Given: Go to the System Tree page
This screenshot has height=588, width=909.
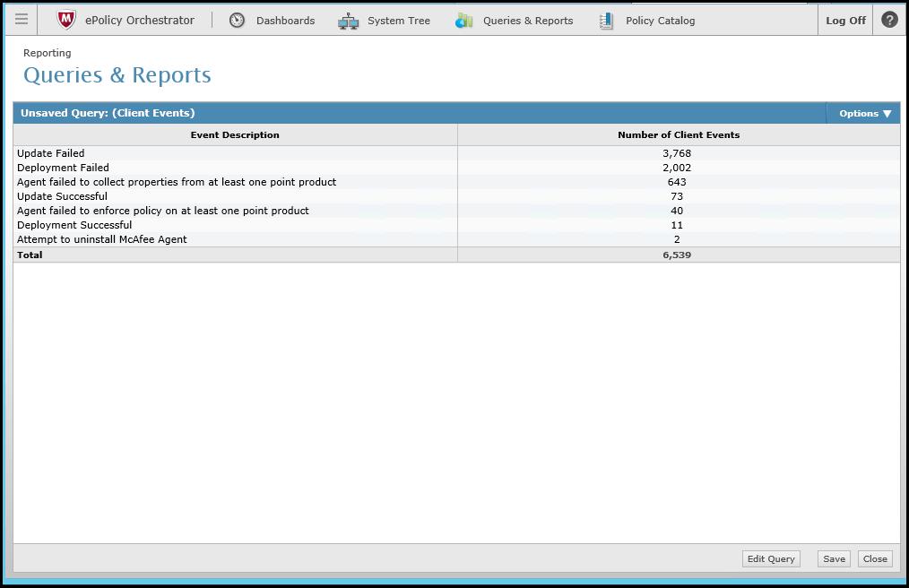Looking at the screenshot, I should (x=399, y=21).
